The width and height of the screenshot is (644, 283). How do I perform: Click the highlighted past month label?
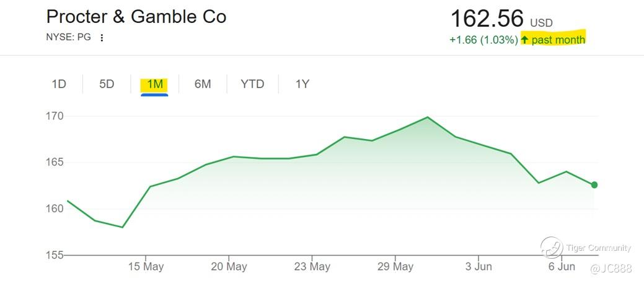click(x=558, y=40)
